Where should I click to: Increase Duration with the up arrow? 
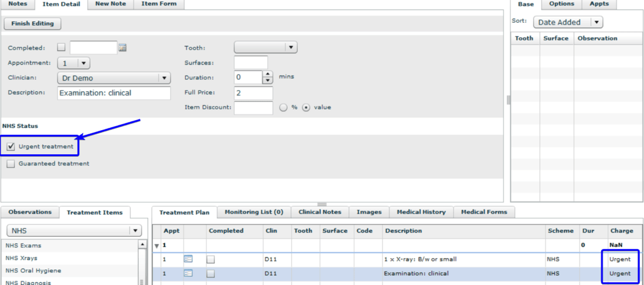click(x=268, y=74)
